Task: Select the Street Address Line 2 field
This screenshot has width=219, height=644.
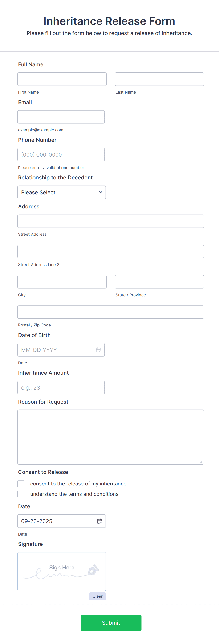Action: pos(111,251)
